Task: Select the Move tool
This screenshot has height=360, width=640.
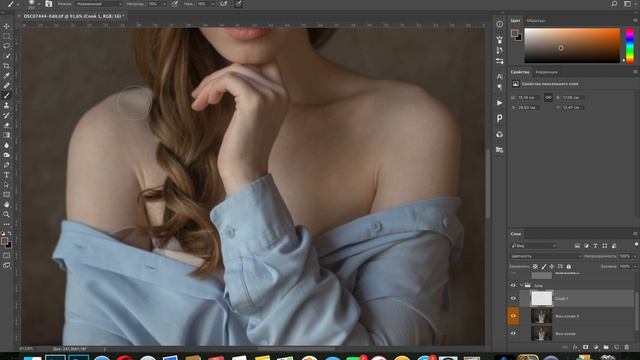Action: tap(7, 26)
